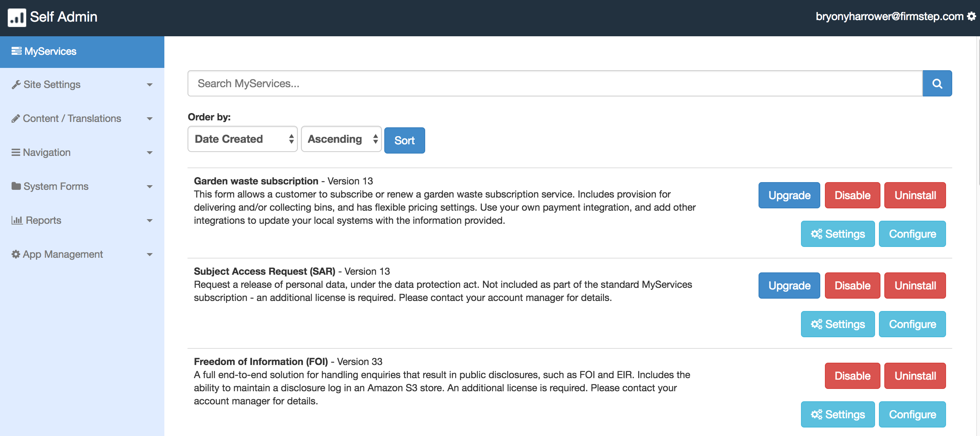Expand the Site Settings caret
This screenshot has height=436, width=980.
150,85
